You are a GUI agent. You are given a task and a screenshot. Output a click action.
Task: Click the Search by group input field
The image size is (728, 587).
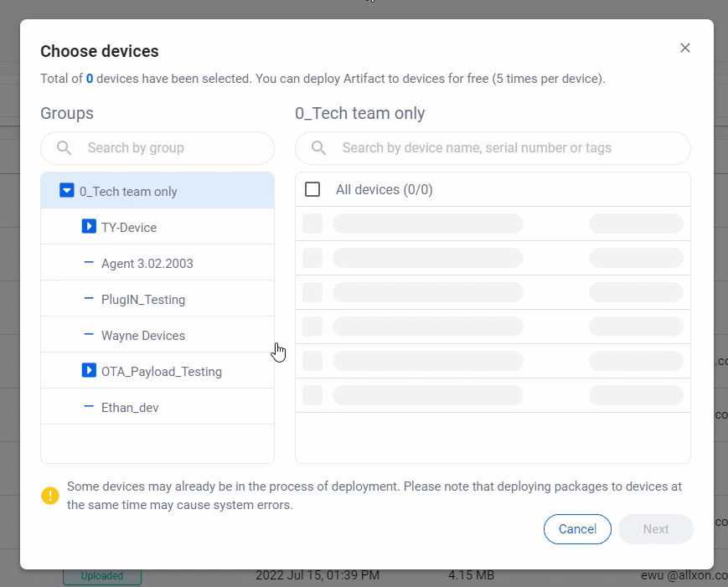[168, 147]
